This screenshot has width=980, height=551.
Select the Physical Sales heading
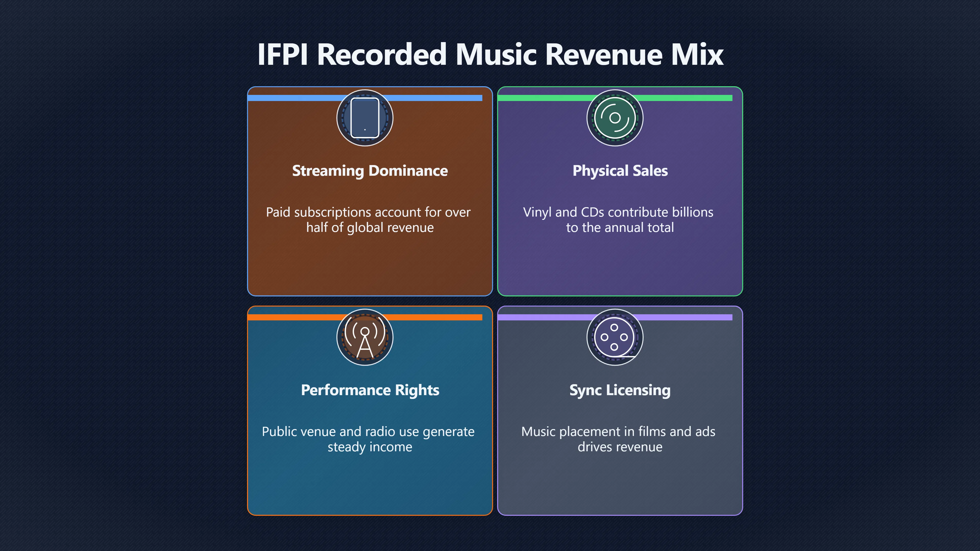point(620,171)
